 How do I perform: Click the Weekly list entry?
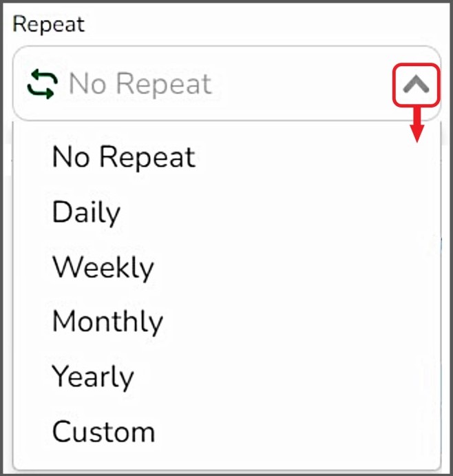[103, 267]
